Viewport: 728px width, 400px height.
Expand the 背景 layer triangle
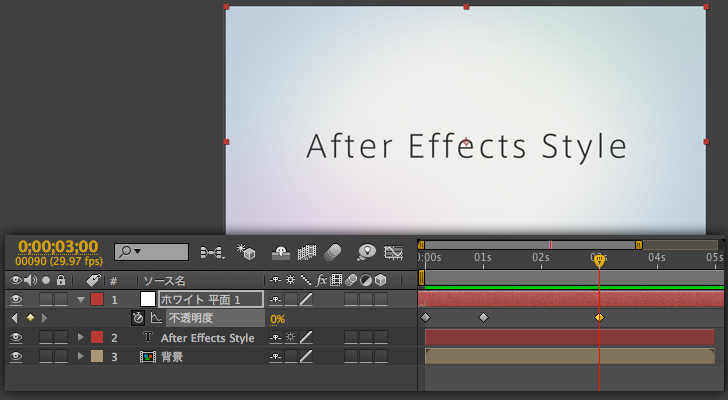click(x=81, y=356)
